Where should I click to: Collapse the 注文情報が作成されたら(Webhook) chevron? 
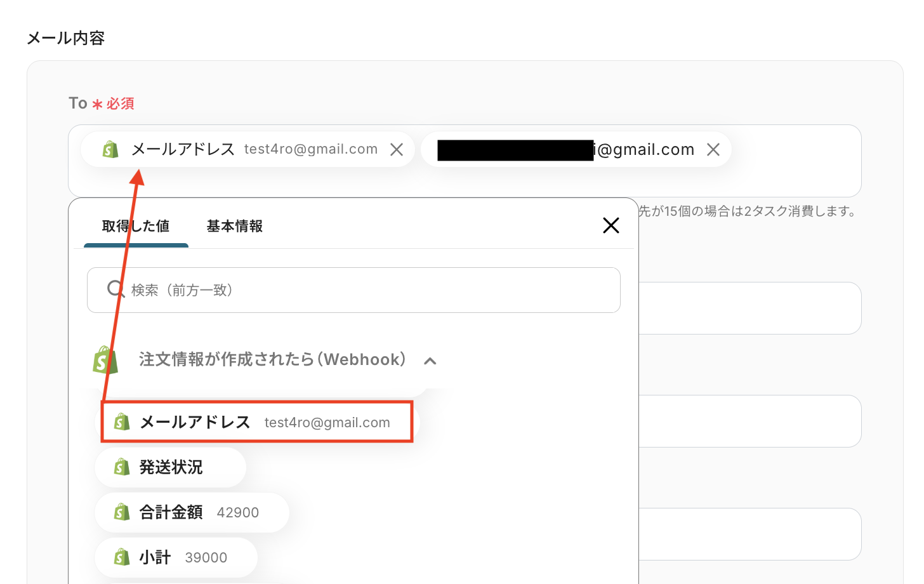[x=430, y=361]
